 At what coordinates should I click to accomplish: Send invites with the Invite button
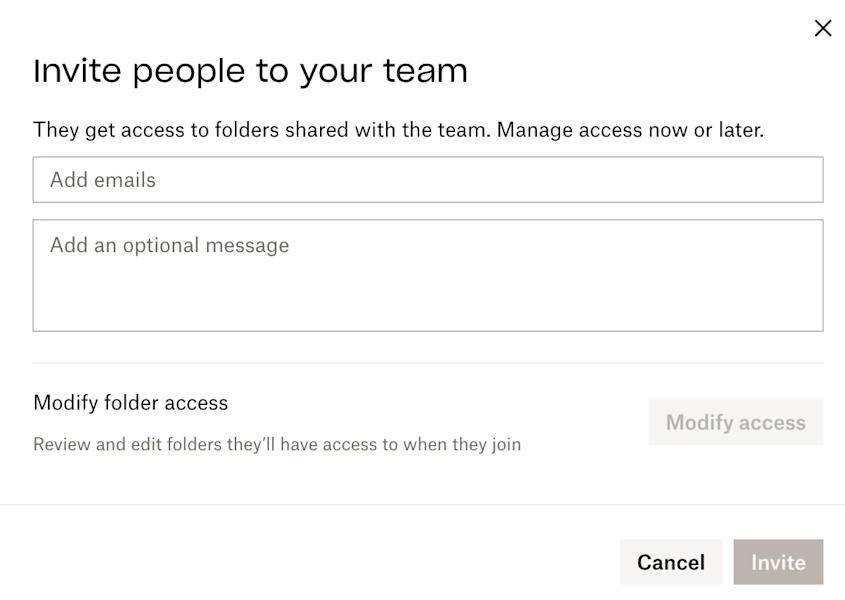tap(778, 562)
